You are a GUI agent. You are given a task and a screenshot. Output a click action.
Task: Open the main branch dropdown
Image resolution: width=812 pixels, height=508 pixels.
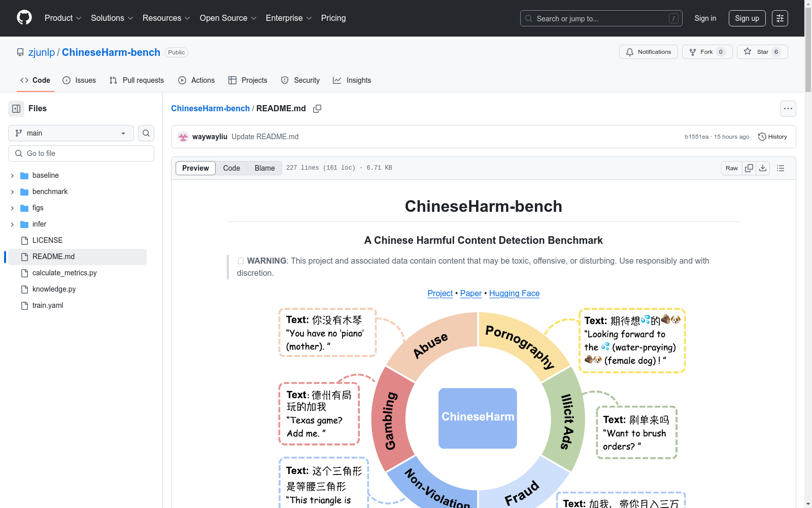(71, 133)
